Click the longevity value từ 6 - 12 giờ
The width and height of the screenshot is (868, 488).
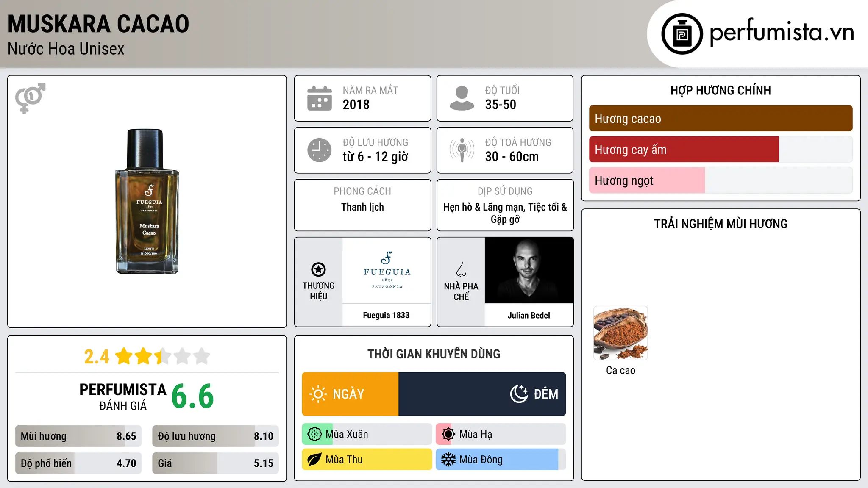[x=375, y=157]
